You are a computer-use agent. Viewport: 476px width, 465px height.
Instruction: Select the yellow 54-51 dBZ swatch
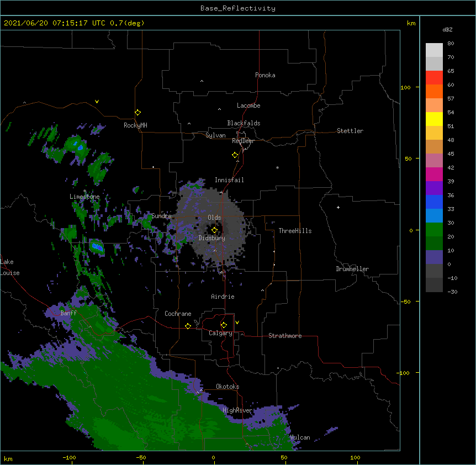click(434, 119)
